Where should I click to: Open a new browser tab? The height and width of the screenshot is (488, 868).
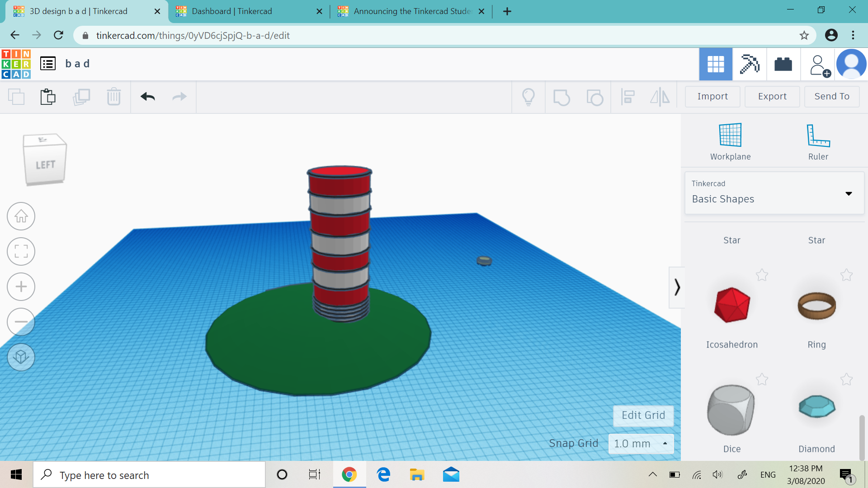pyautogui.click(x=507, y=11)
